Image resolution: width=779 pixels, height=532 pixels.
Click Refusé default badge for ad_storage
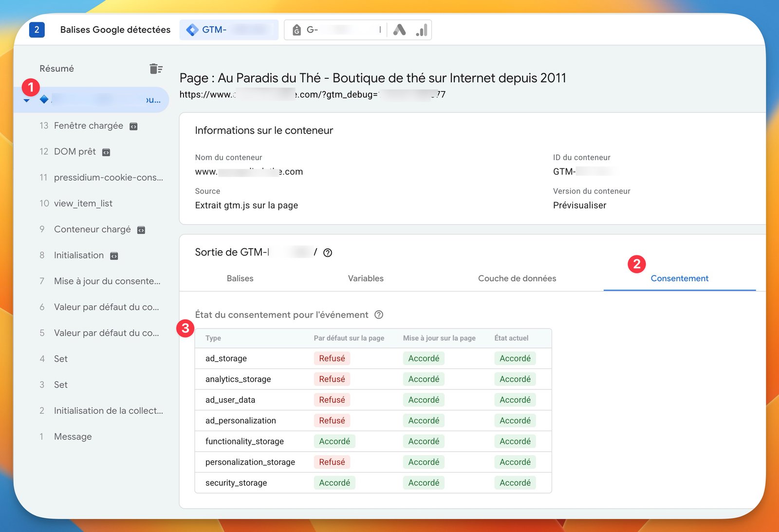[332, 358]
